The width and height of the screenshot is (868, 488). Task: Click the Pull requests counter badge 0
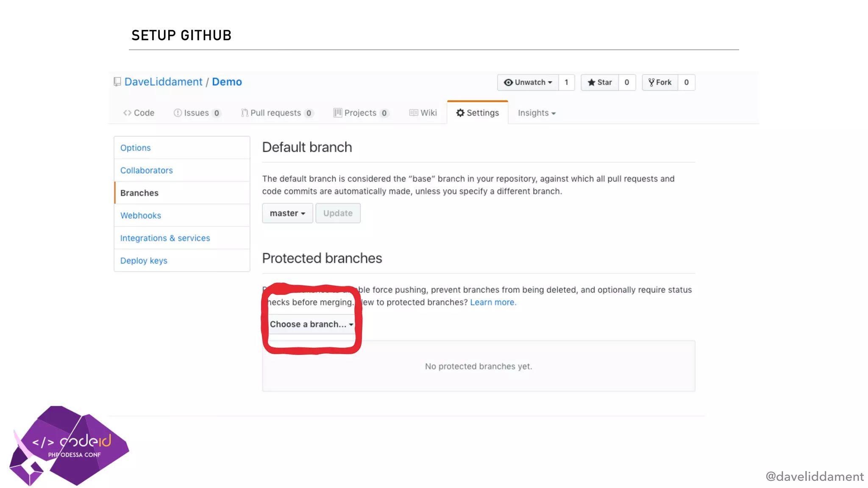309,113
